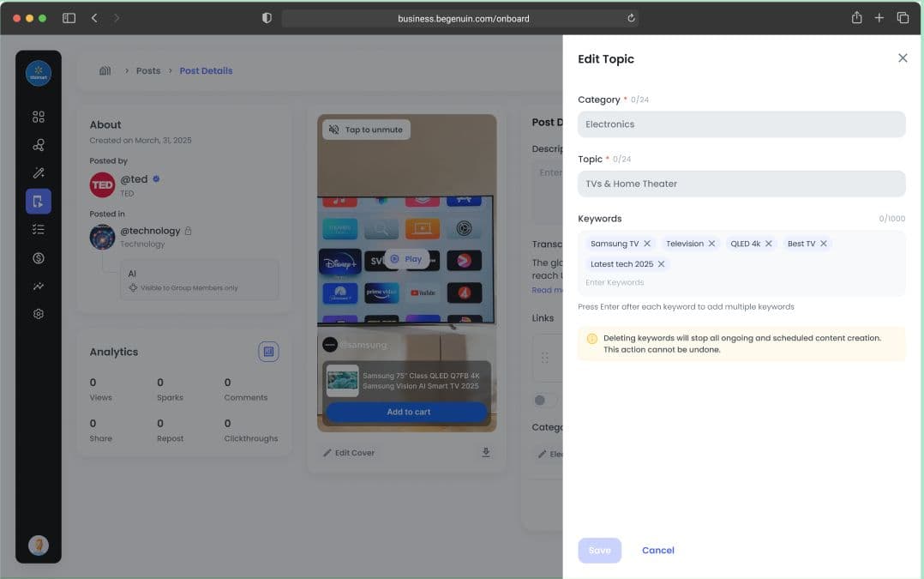This screenshot has height=579, width=924.
Task: Close the Edit Topic panel
Action: pos(903,57)
